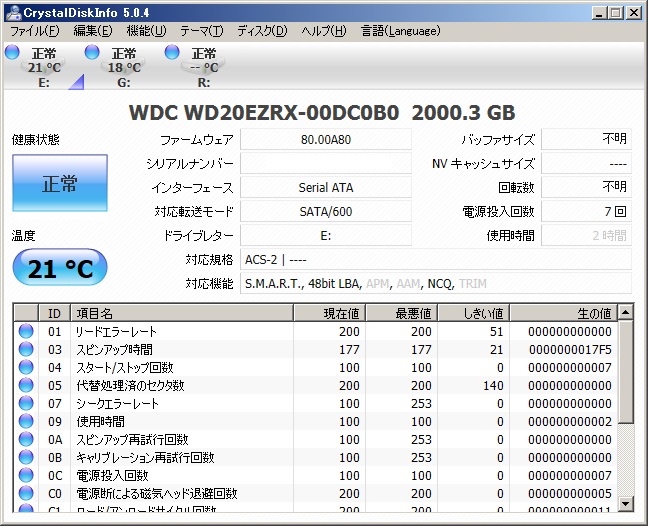
Task: Click scrollbar up arrow in SMART list
Action: pos(626,313)
